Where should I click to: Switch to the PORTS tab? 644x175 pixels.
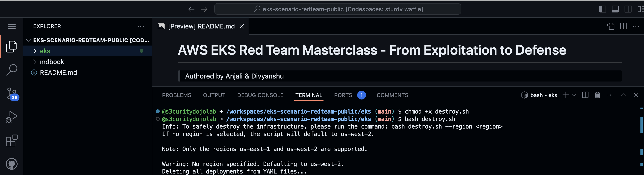[343, 95]
